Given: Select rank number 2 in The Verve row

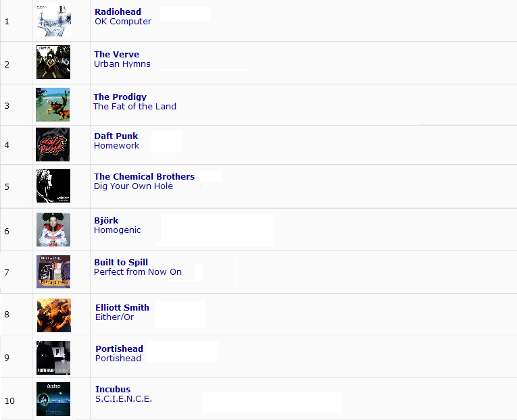Looking at the screenshot, I should [x=7, y=65].
